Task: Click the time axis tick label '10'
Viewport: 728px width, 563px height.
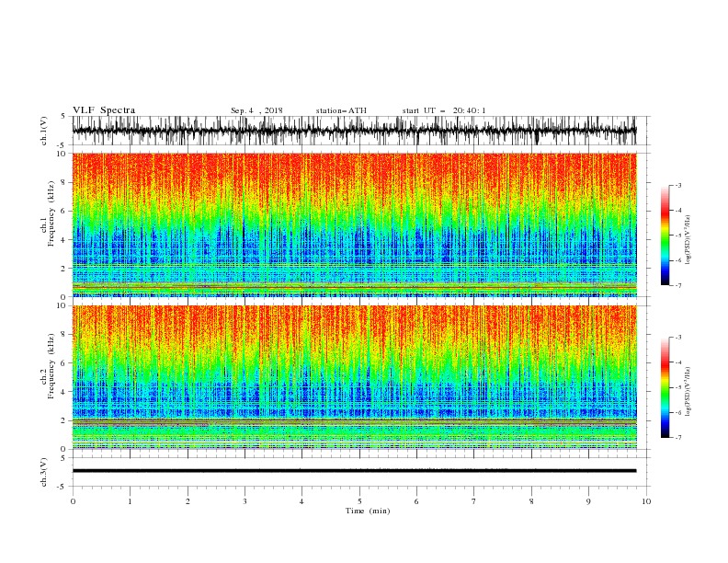Action: 646,501
